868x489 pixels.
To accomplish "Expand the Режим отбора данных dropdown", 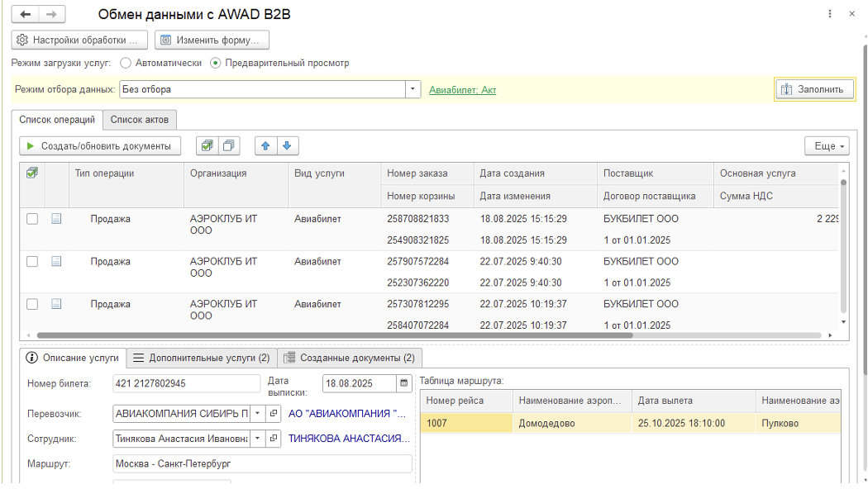I will [x=413, y=89].
